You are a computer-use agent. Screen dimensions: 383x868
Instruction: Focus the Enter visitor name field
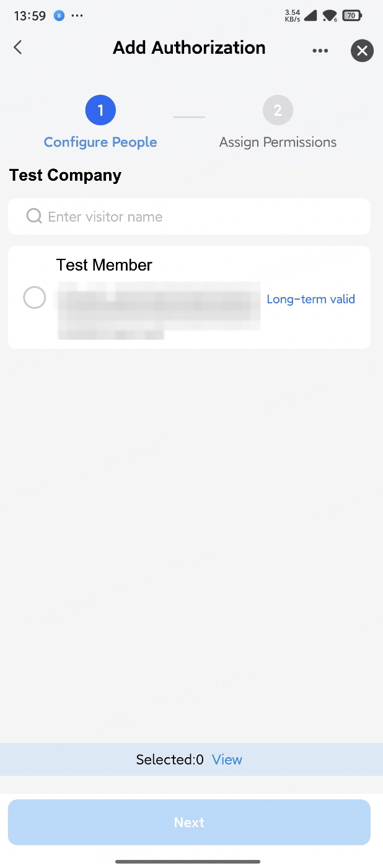coord(198,217)
